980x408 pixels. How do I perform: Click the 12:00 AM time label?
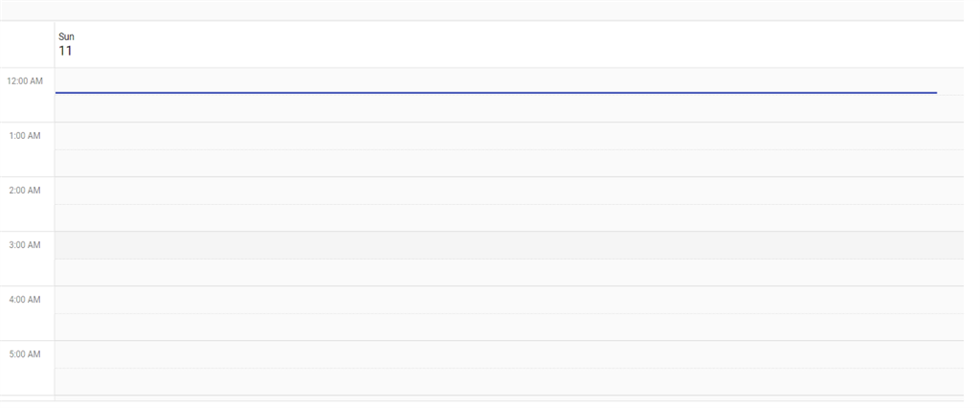pos(25,81)
